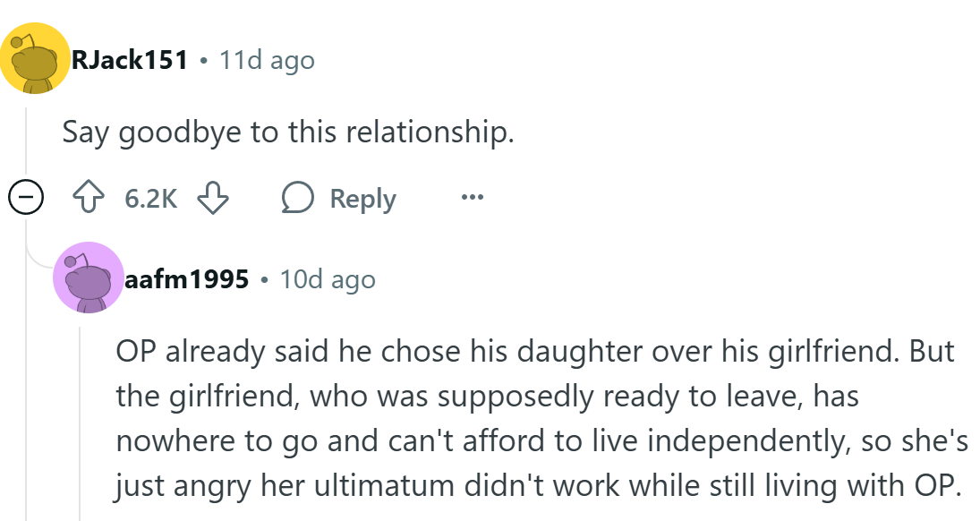Click the upvote arrow next to 6.2K
The image size is (980, 521).
pyautogui.click(x=89, y=198)
